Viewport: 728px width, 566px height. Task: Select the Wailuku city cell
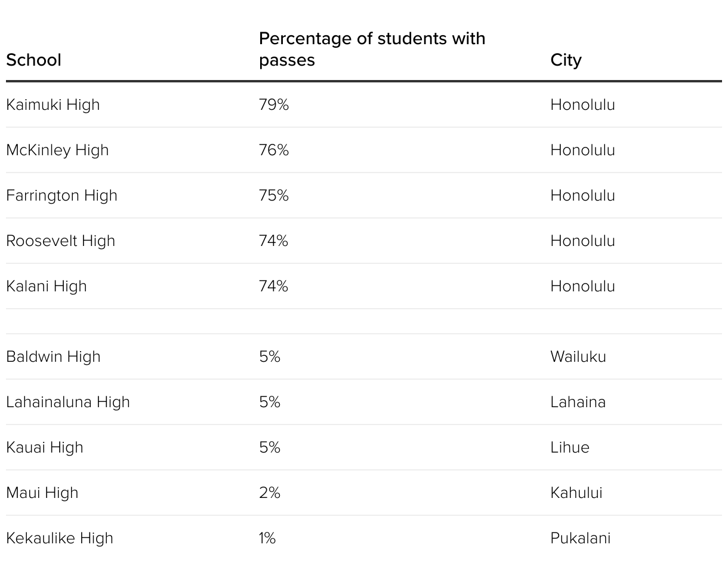[578, 356]
